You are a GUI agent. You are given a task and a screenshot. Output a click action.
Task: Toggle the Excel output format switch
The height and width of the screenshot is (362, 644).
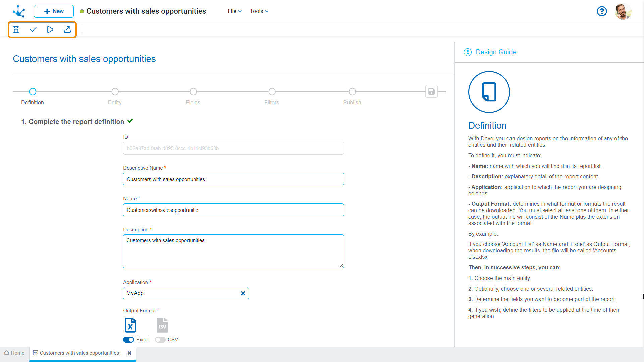pyautogui.click(x=128, y=339)
